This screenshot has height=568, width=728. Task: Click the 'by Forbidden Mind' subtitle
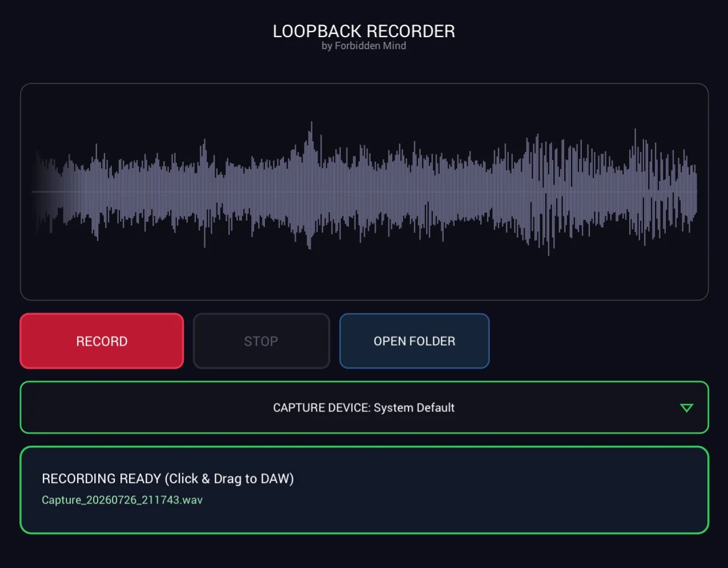click(x=364, y=46)
